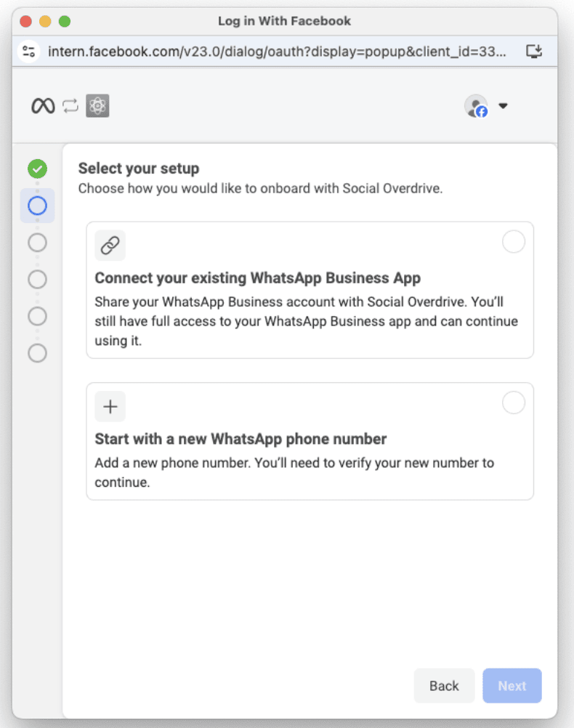Click the last step circle in sidebar
The image size is (574, 728).
pyautogui.click(x=37, y=353)
